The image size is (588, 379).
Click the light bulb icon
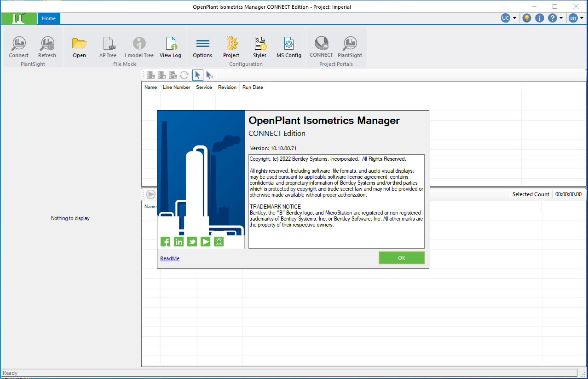coord(527,18)
